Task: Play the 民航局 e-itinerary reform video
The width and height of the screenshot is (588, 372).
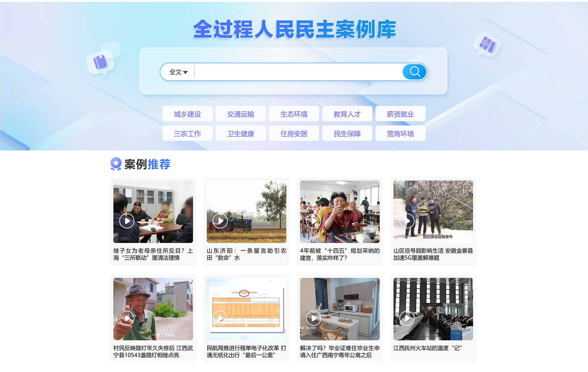Action: tap(220, 318)
